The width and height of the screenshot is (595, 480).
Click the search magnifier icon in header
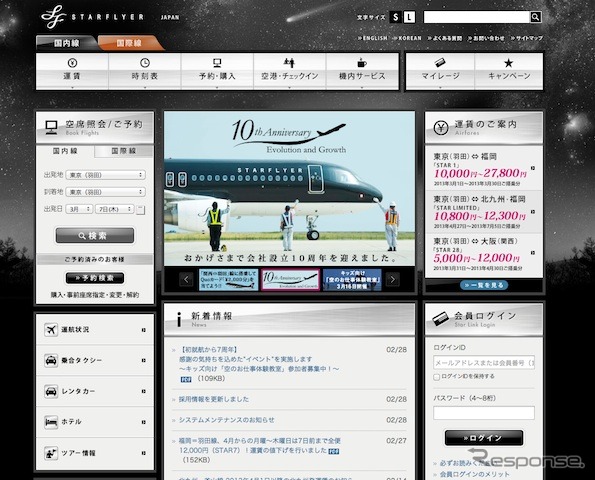pos(535,17)
